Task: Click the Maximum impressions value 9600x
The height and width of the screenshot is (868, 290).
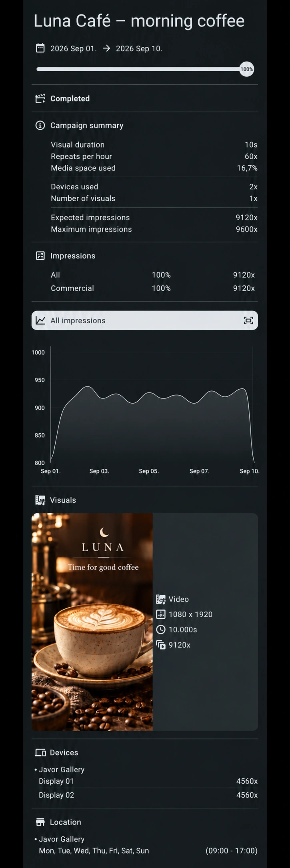Action: pos(246,229)
